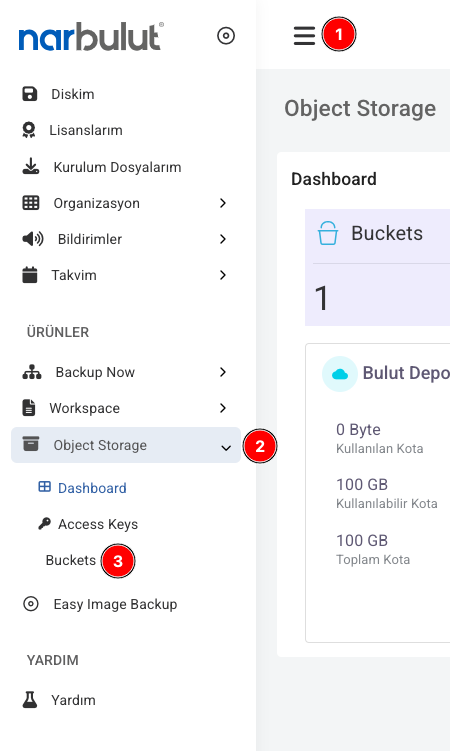Click the narbulut logo
The image size is (450, 751).
click(91, 36)
